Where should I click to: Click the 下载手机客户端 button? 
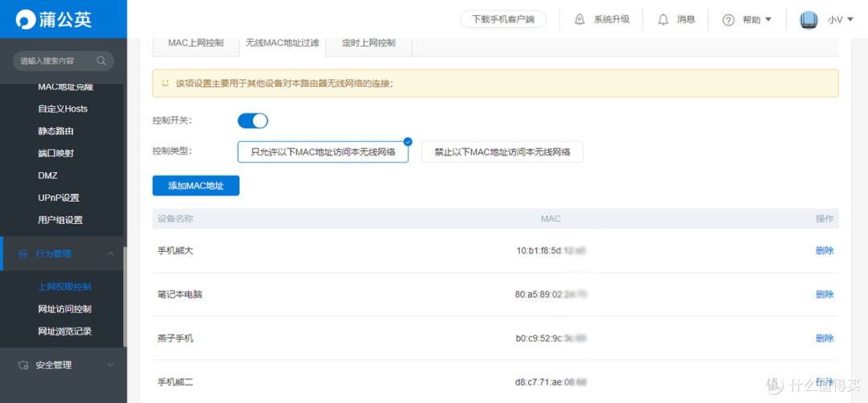click(x=503, y=19)
